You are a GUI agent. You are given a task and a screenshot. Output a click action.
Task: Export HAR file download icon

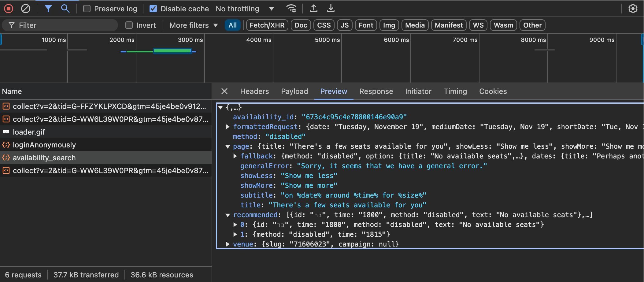click(x=331, y=9)
